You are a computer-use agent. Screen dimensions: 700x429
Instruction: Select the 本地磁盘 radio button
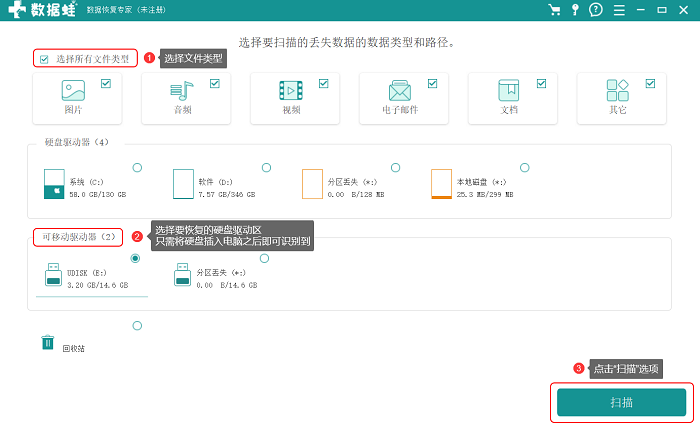tap(525, 167)
